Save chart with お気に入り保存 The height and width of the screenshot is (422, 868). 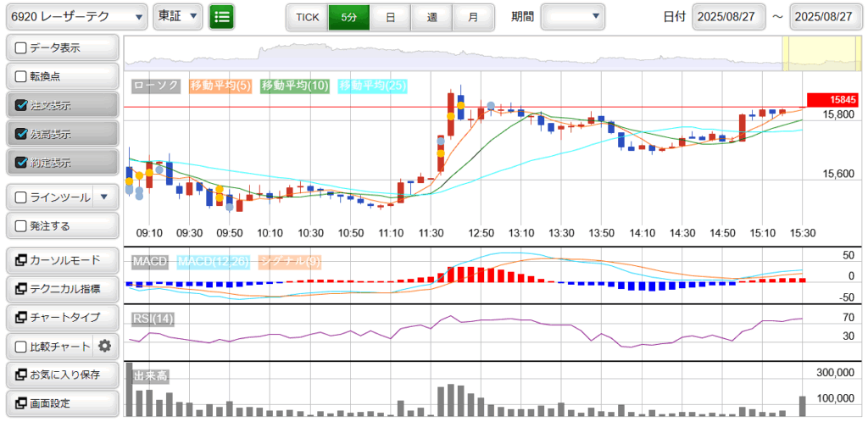coord(63,375)
